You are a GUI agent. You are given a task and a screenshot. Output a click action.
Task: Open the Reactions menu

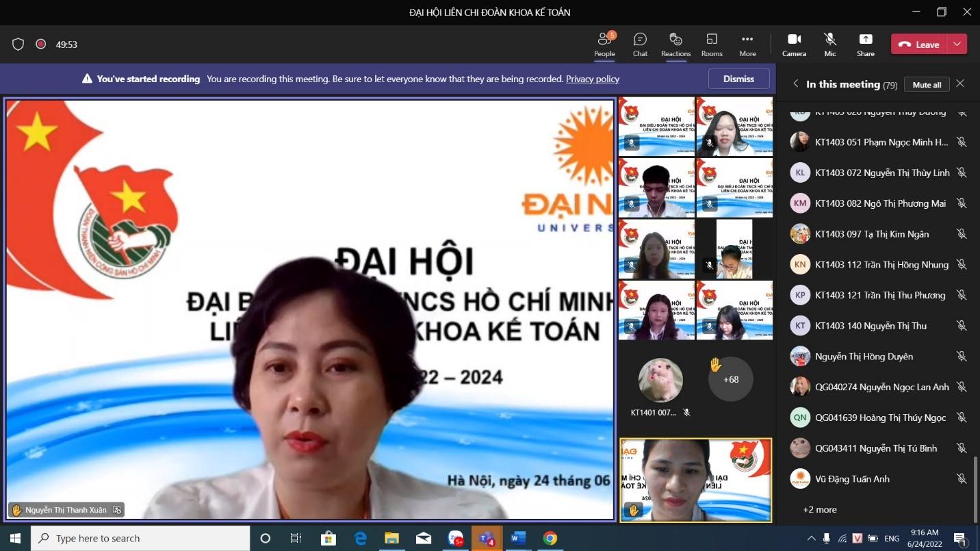(x=675, y=44)
